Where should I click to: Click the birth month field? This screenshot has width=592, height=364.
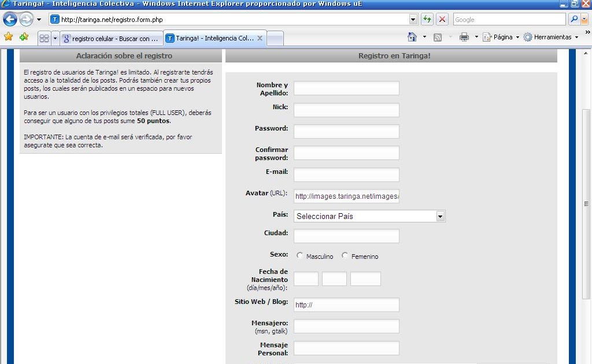[x=334, y=278]
